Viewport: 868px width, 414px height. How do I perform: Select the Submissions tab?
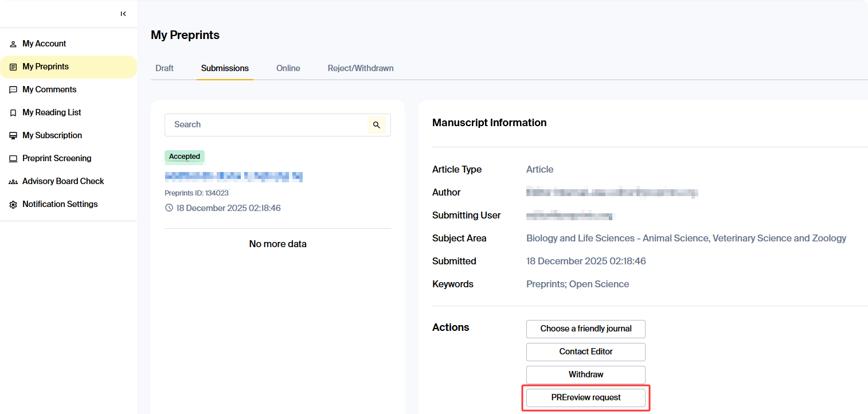tap(225, 68)
